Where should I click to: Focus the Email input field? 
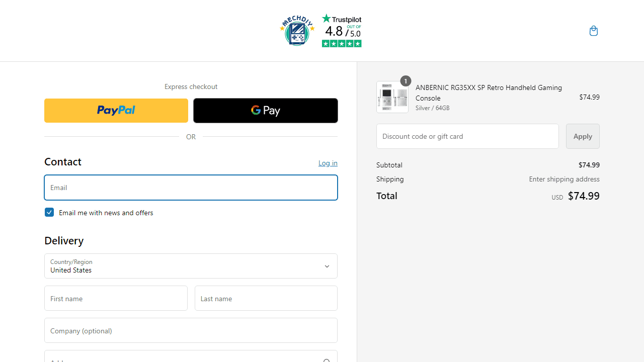point(191,188)
